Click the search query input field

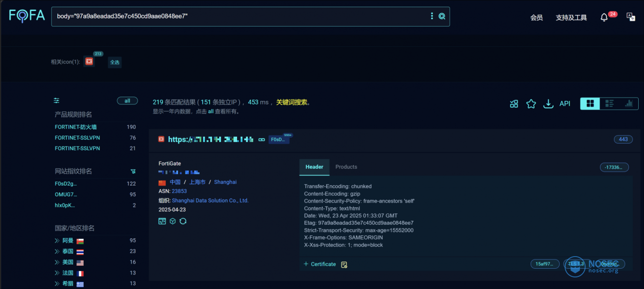coord(240,16)
